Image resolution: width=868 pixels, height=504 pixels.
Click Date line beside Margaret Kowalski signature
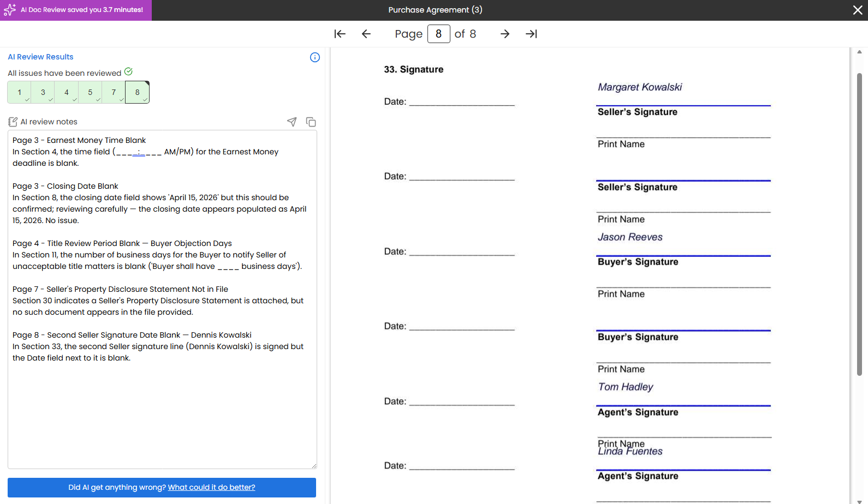tap(462, 101)
